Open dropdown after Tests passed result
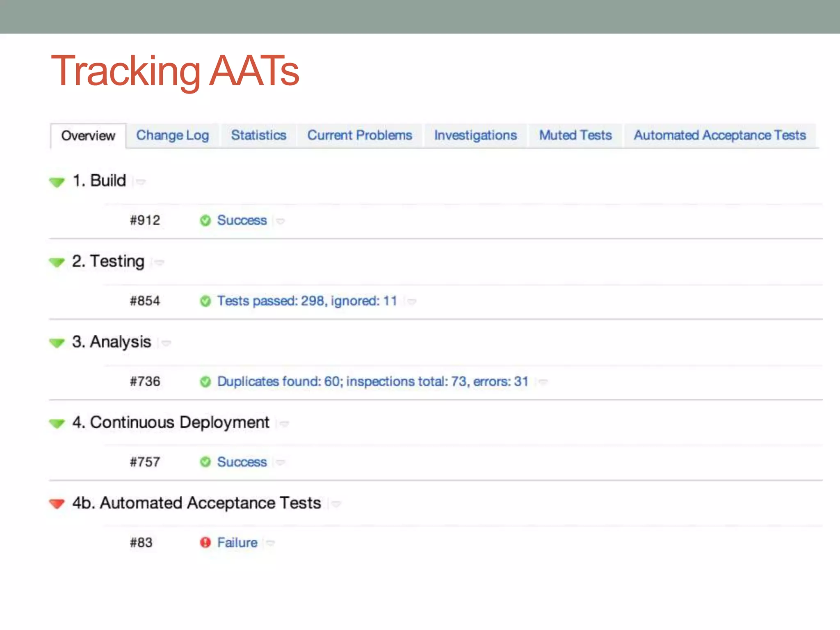This screenshot has height=630, width=840. pos(412,302)
